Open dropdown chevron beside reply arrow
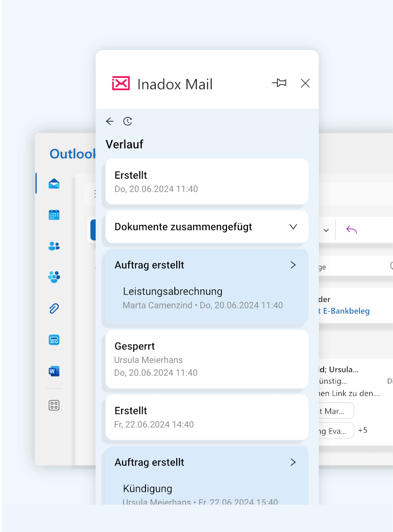This screenshot has width=393, height=532. click(326, 231)
